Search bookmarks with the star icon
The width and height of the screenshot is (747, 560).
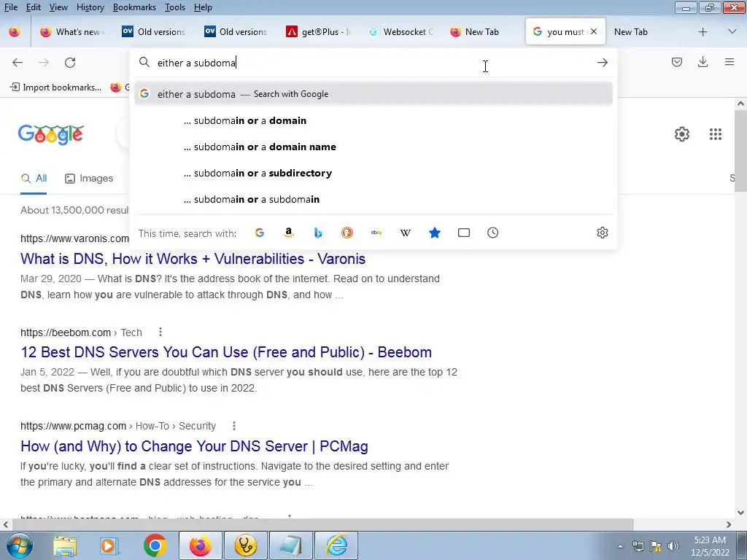tap(435, 233)
